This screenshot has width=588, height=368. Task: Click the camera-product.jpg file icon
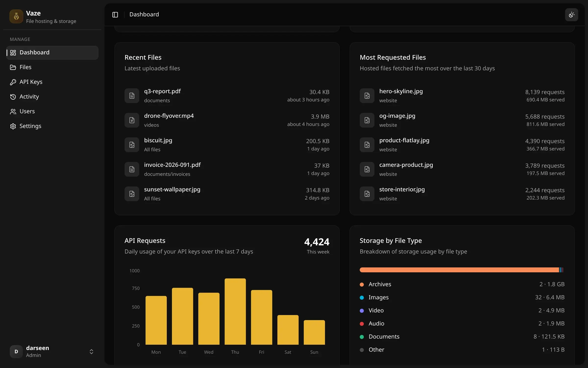coord(367,169)
